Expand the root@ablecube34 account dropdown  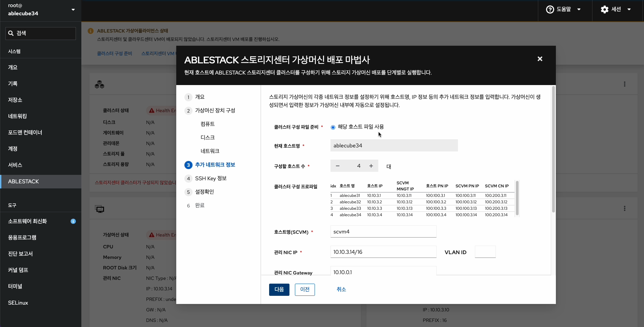tap(73, 9)
